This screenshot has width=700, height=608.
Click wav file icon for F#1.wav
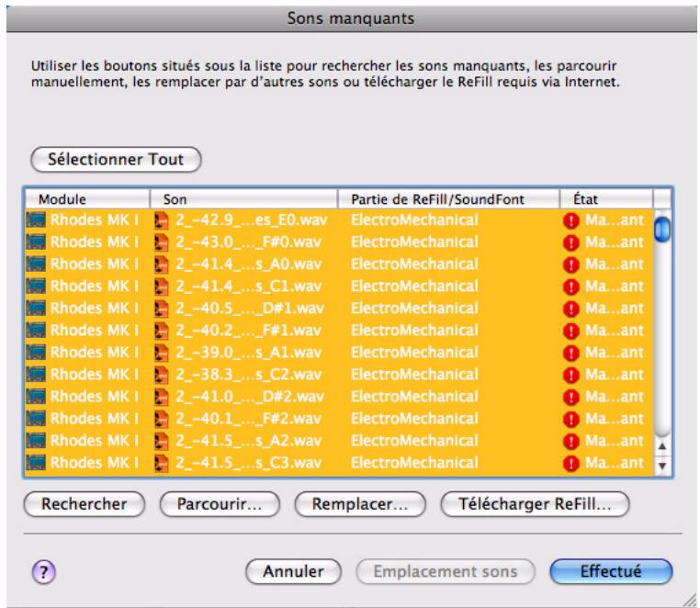[x=162, y=331]
